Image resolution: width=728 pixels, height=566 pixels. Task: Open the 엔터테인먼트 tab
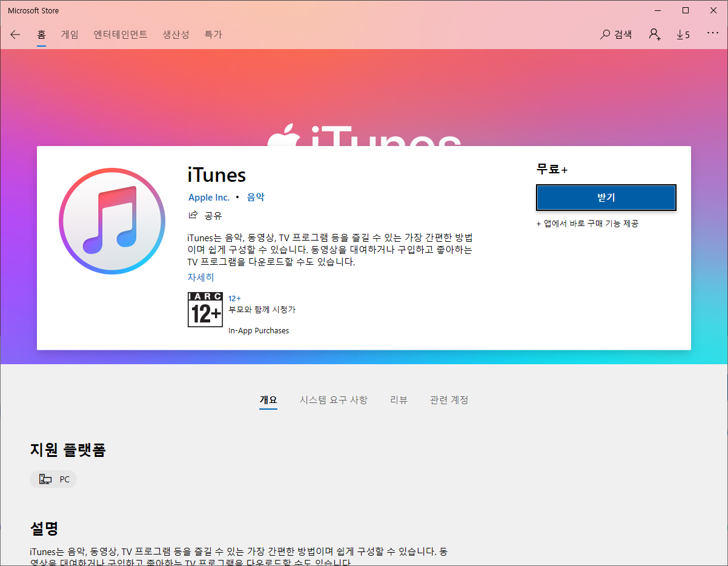coord(121,35)
